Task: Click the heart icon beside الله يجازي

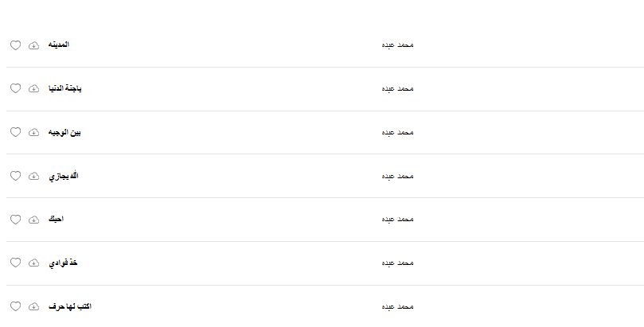Action: (x=15, y=176)
